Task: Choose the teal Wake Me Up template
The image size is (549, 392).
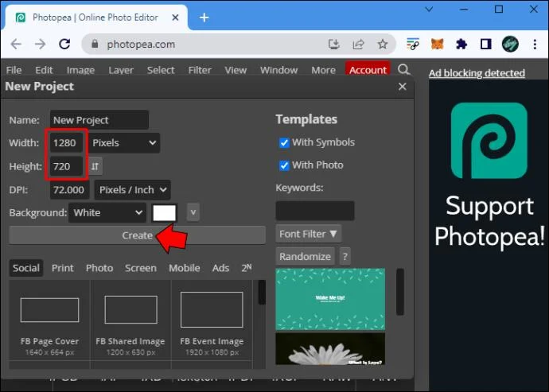Action: click(330, 299)
